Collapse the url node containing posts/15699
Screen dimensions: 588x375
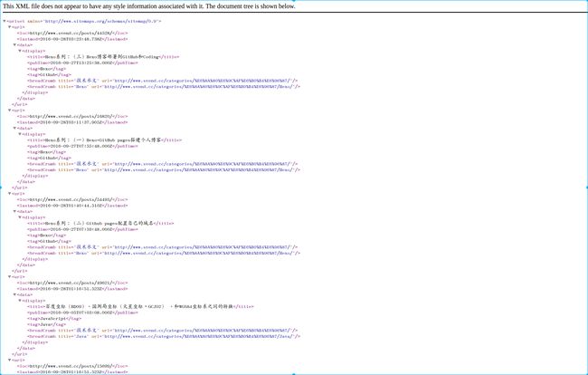(9, 361)
